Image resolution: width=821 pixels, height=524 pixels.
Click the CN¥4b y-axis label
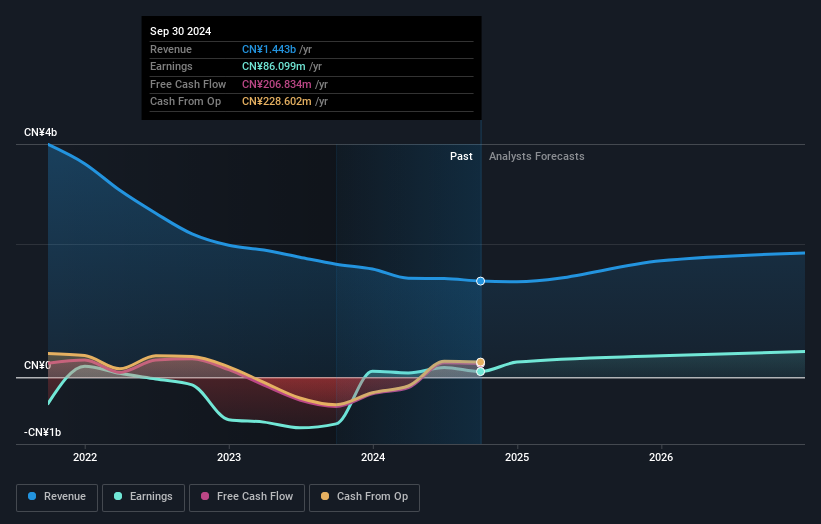click(40, 132)
